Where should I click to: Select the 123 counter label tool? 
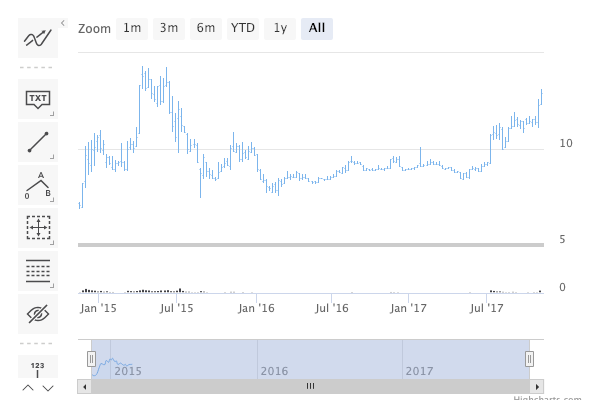[37, 368]
